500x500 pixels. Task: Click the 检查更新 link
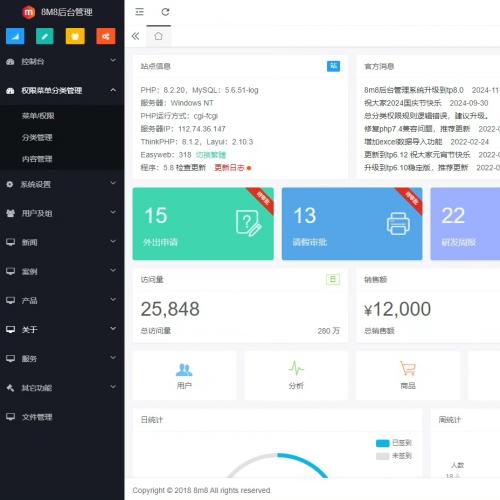coord(191,168)
